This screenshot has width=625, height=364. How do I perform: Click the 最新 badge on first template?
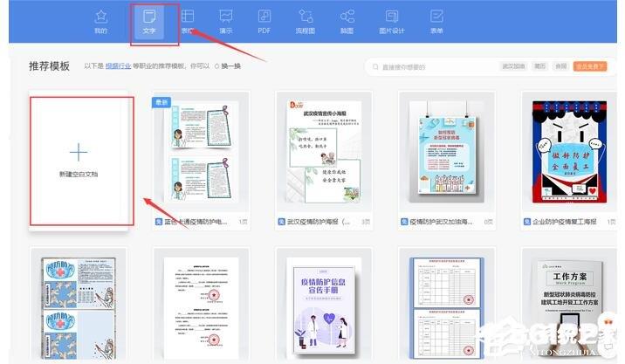pyautogui.click(x=161, y=102)
